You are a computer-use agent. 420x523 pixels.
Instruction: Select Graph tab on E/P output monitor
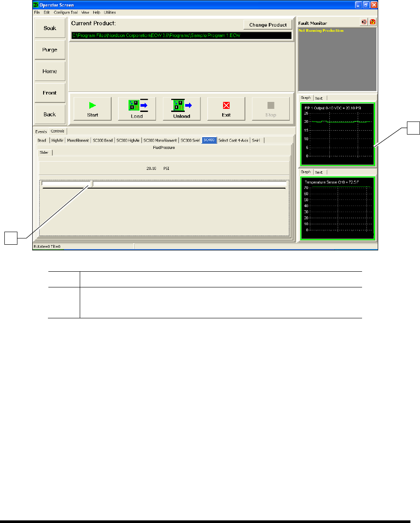(x=306, y=98)
